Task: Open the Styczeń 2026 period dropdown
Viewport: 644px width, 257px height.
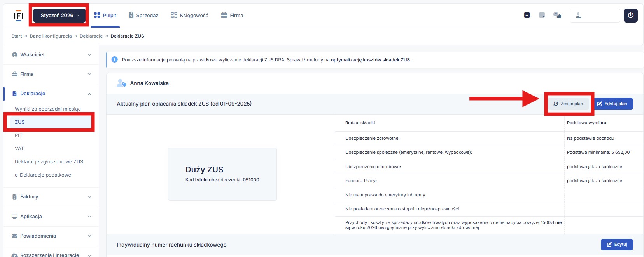Action: pyautogui.click(x=59, y=16)
